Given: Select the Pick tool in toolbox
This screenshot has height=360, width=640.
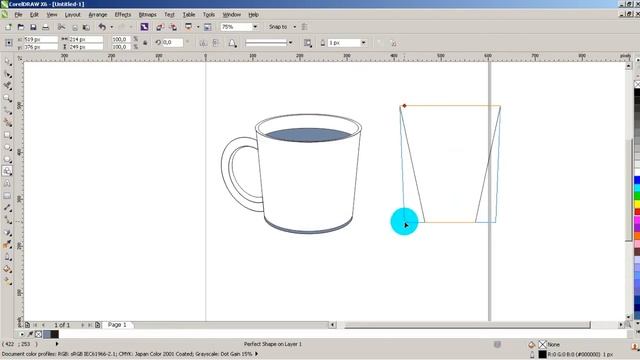Looking at the screenshot, I should click(7, 62).
